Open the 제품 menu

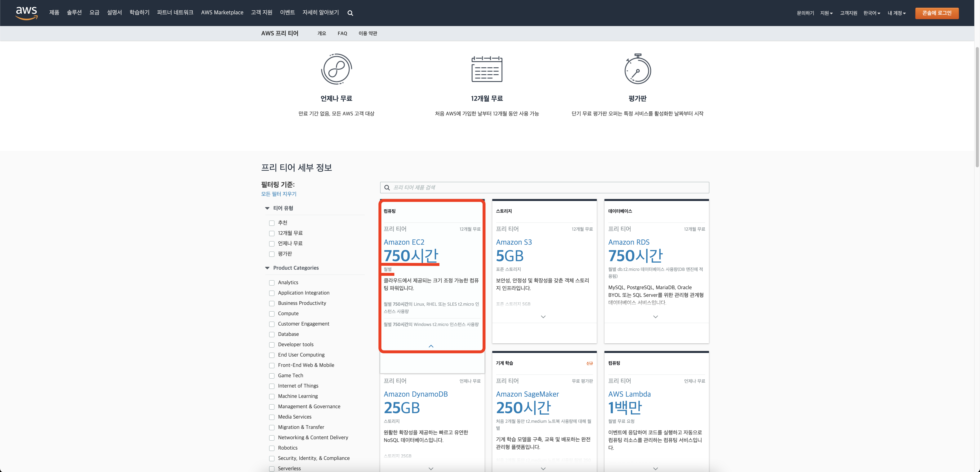54,13
